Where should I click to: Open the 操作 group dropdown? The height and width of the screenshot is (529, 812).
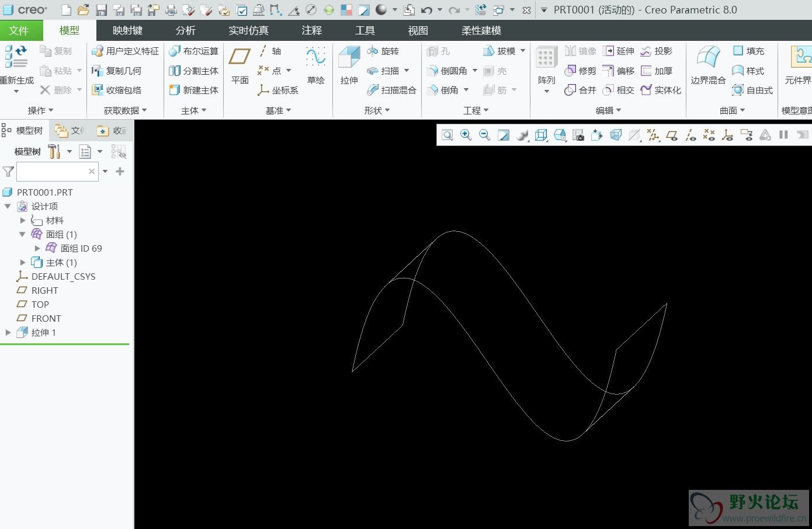41,110
